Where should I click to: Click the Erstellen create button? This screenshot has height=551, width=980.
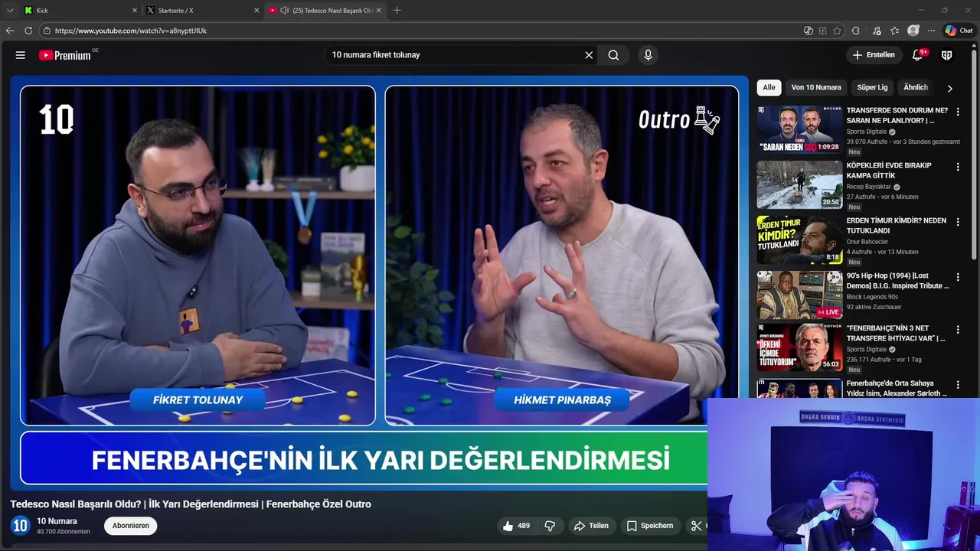pyautogui.click(x=874, y=55)
